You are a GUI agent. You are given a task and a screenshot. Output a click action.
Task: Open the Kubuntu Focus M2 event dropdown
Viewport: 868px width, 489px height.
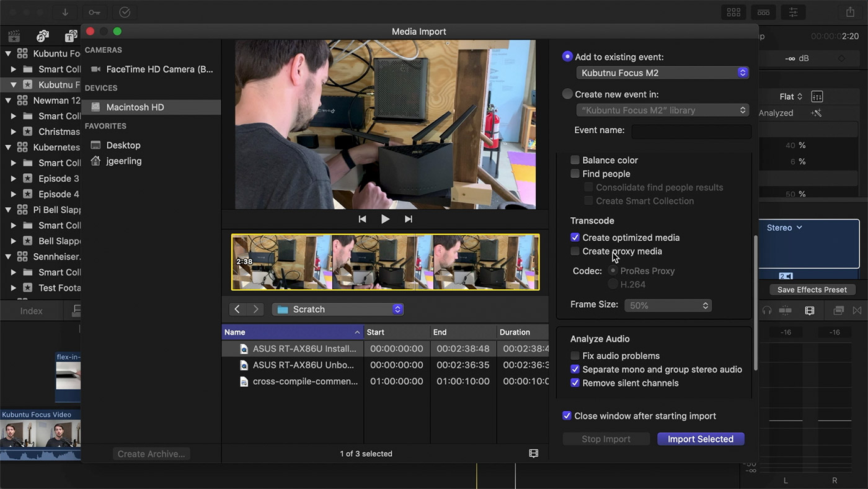click(x=662, y=73)
